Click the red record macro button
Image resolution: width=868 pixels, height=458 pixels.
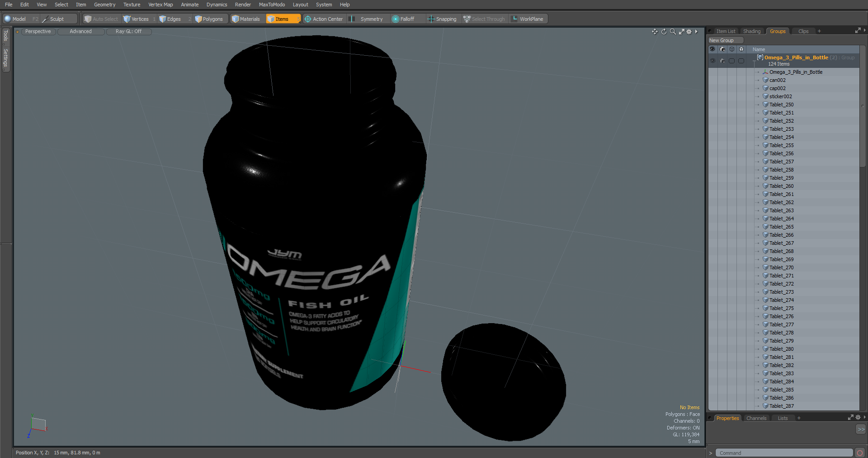point(860,453)
